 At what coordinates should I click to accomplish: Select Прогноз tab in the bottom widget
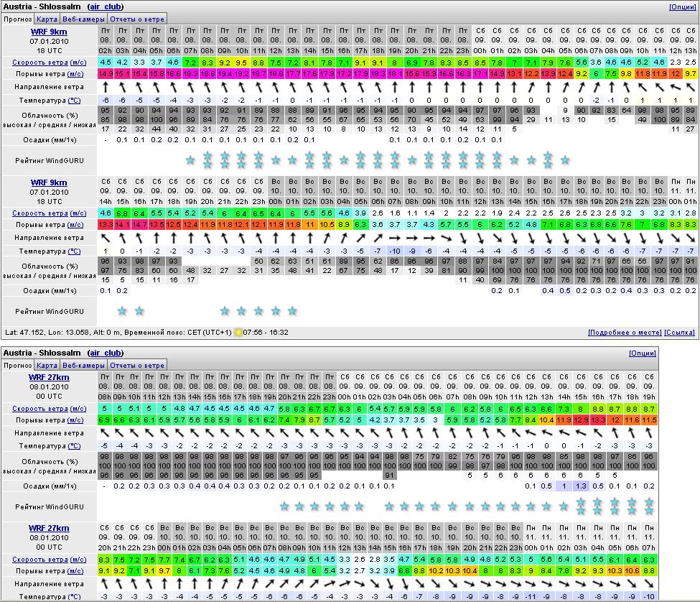(17, 365)
